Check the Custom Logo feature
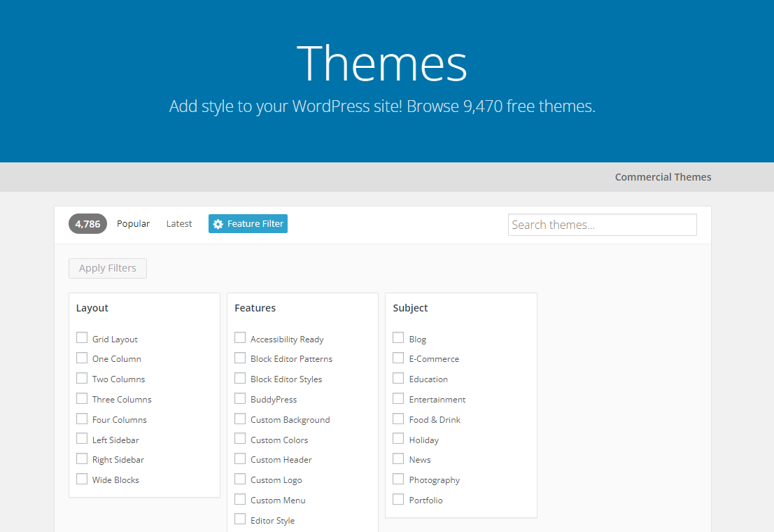Screen dimensions: 774x532 point(240,479)
